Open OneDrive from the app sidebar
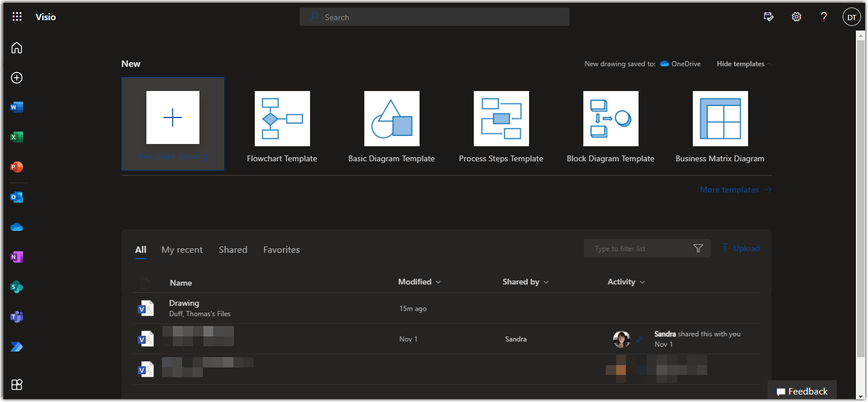Viewport: 868px width, 402px height. coord(16,226)
